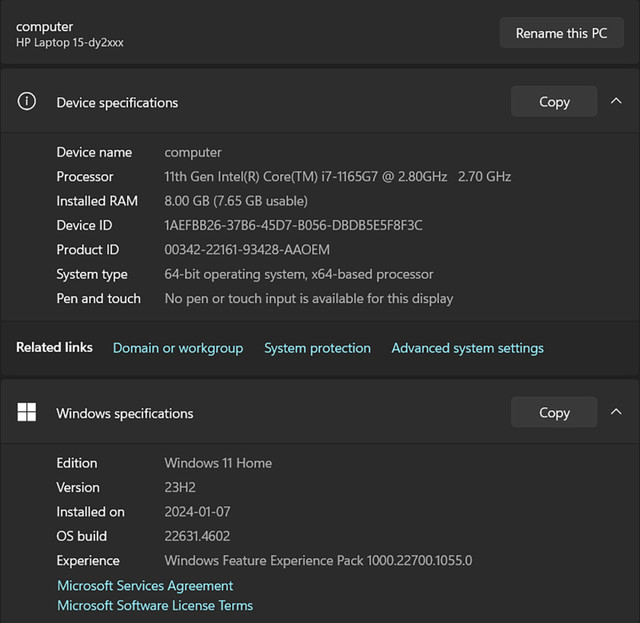Click the 'Experience' label
The image size is (640, 623).
pyautogui.click(x=88, y=561)
